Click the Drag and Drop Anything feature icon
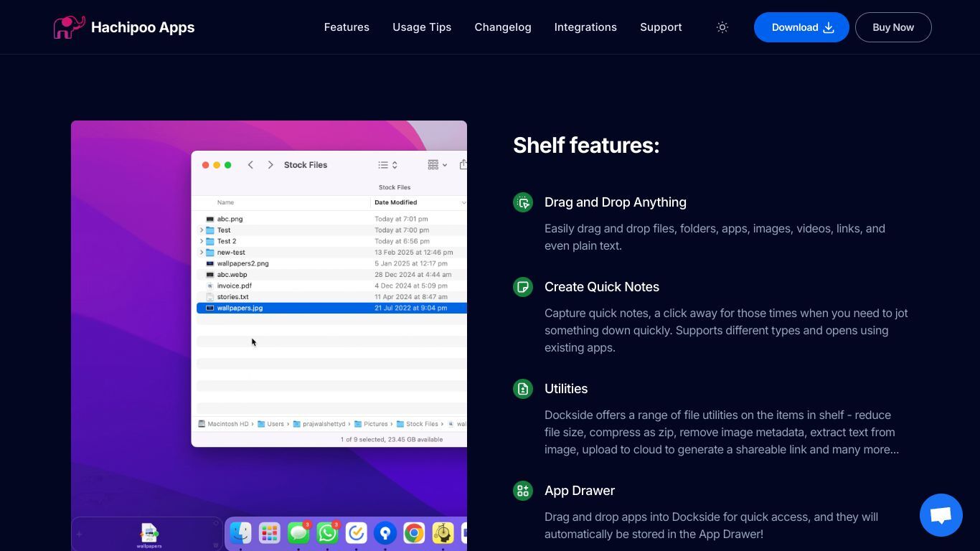The image size is (980, 551). 523,202
